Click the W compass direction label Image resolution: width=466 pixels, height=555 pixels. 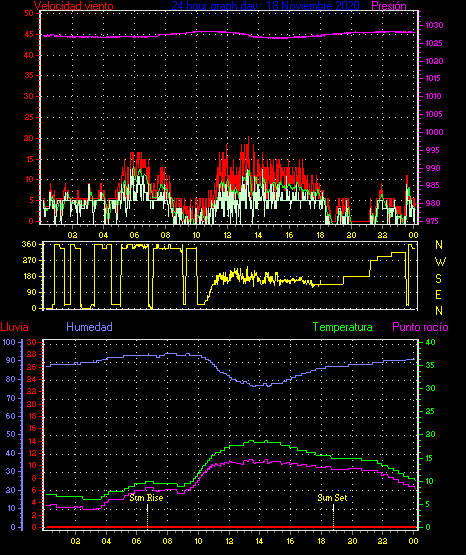tap(440, 262)
